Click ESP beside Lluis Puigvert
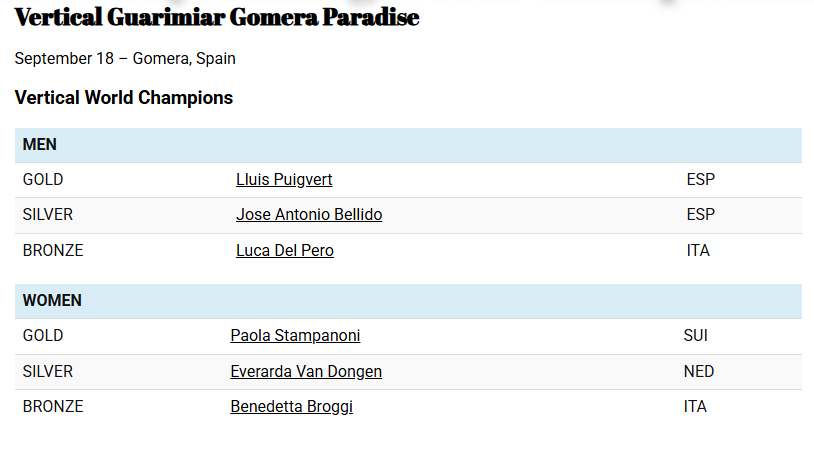Viewport: 814px width, 474px height. (701, 180)
